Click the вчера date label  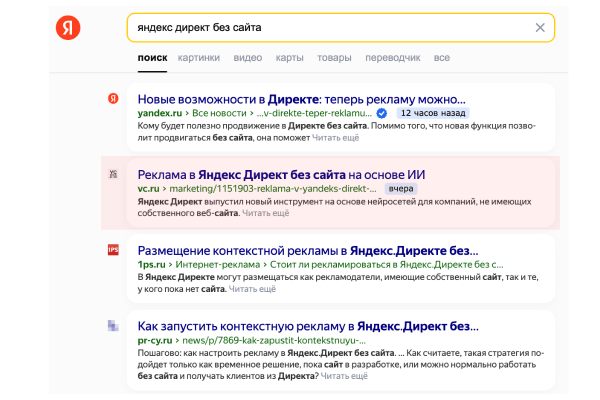point(401,189)
